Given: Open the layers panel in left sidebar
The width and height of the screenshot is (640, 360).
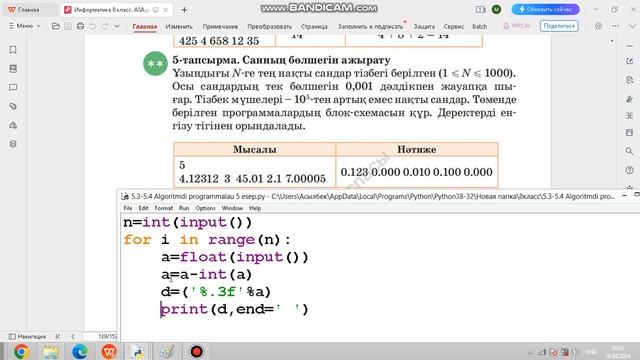Looking at the screenshot, I should point(13,144).
